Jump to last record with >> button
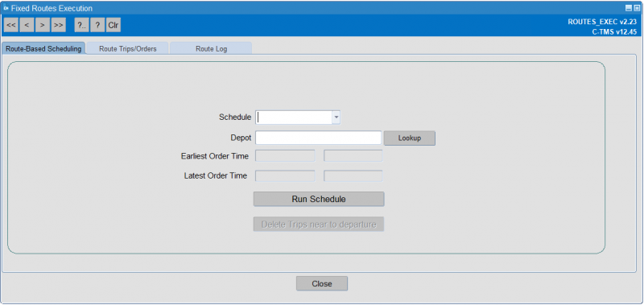Screen dimensions: 644x305 tap(58, 25)
